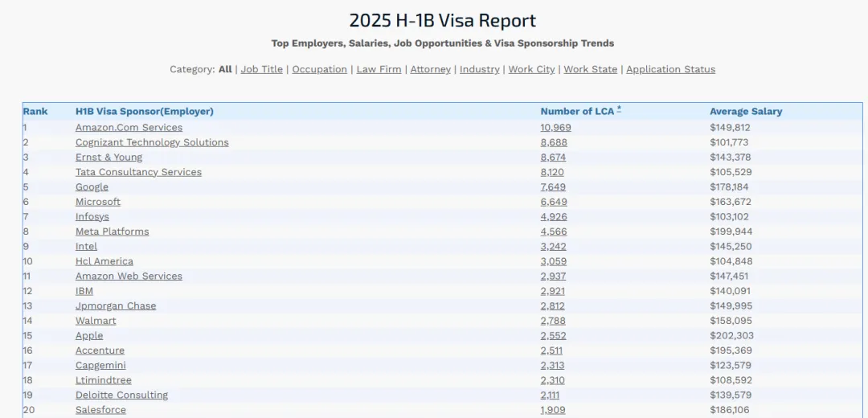Select the $186,106 salary for Salesforce
The height and width of the screenshot is (418, 868).
coord(730,410)
